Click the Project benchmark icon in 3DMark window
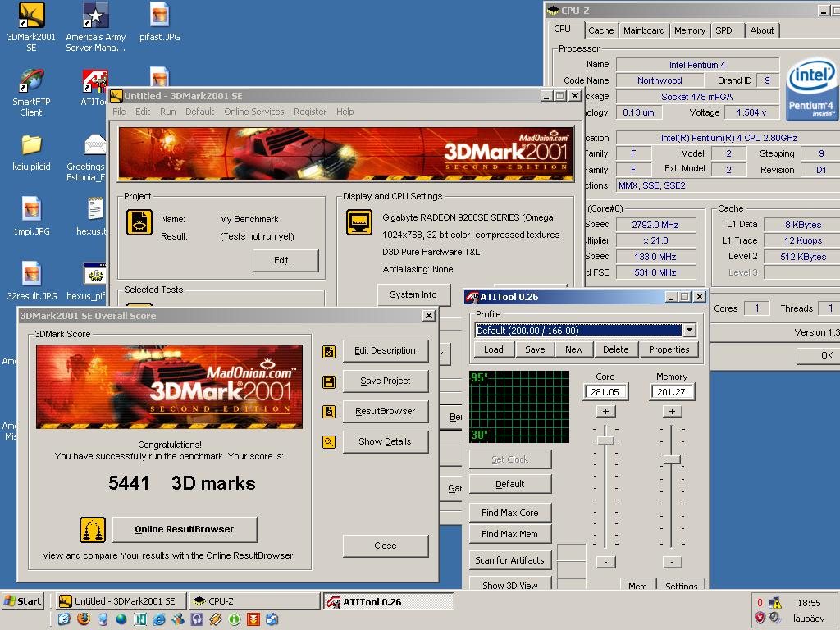The image size is (840, 630). click(139, 222)
